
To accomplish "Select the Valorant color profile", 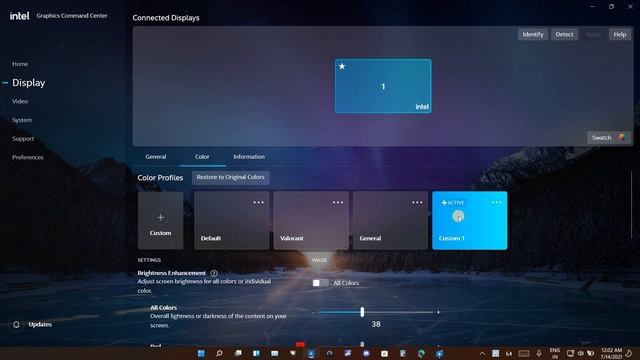I will pos(311,220).
